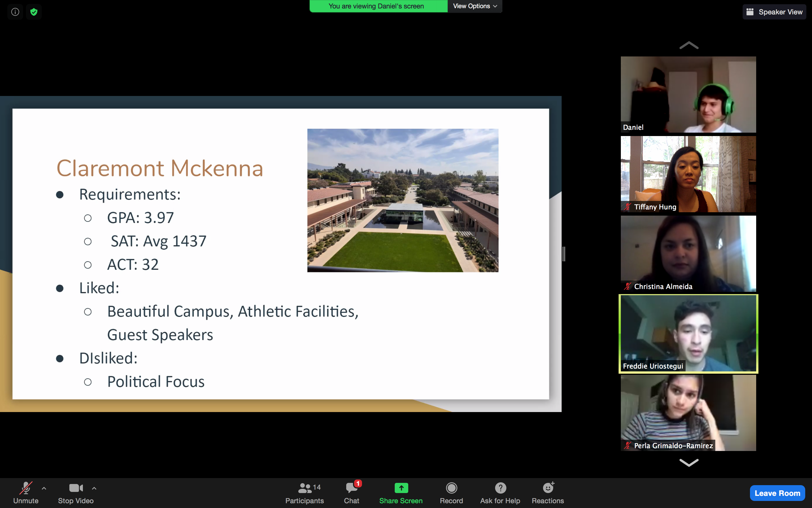Viewport: 812px width, 508px height.
Task: Select Christina Almeida's video thumbnail
Action: pos(688,254)
